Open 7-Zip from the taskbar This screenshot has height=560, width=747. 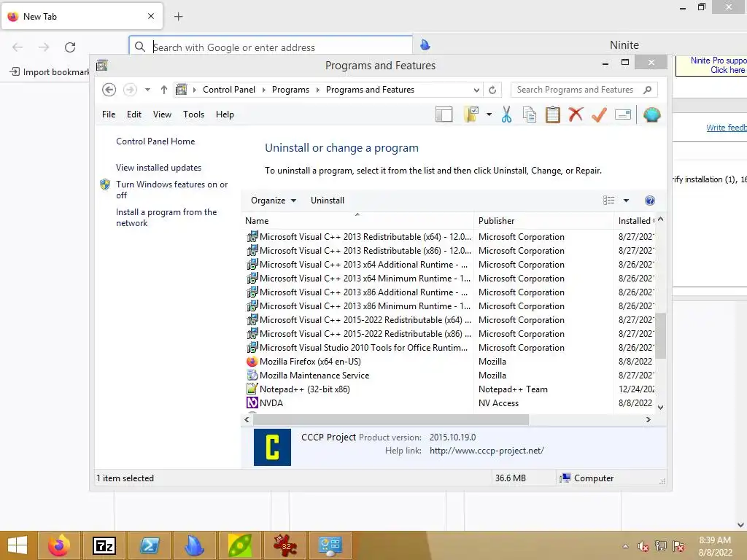104,545
